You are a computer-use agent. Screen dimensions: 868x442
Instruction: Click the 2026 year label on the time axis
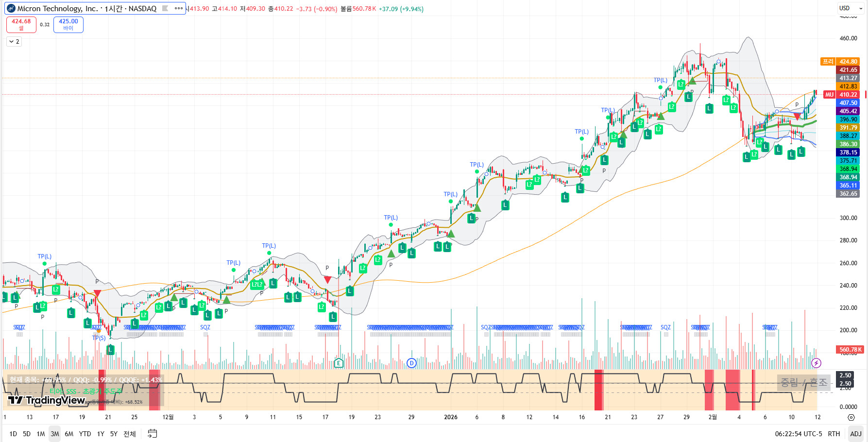click(451, 417)
